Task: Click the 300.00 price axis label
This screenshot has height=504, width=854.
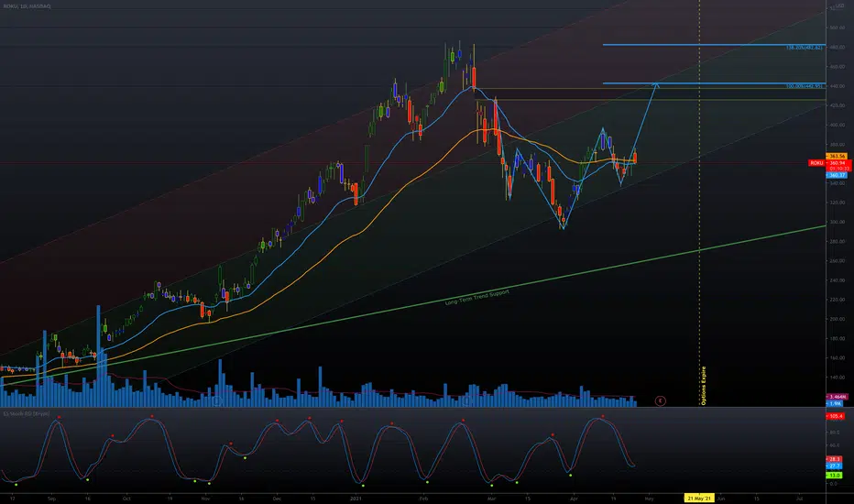Action: [x=838, y=222]
